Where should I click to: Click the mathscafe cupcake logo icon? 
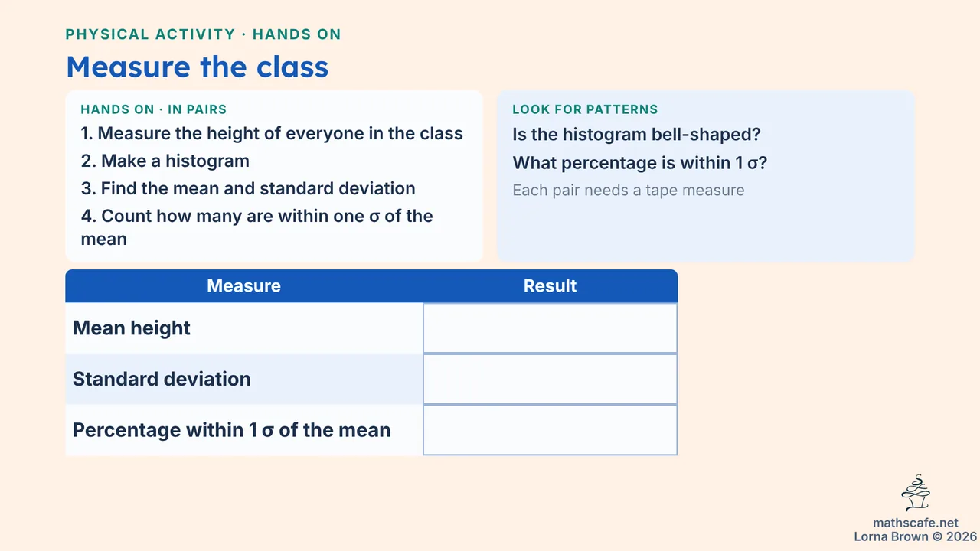(916, 493)
